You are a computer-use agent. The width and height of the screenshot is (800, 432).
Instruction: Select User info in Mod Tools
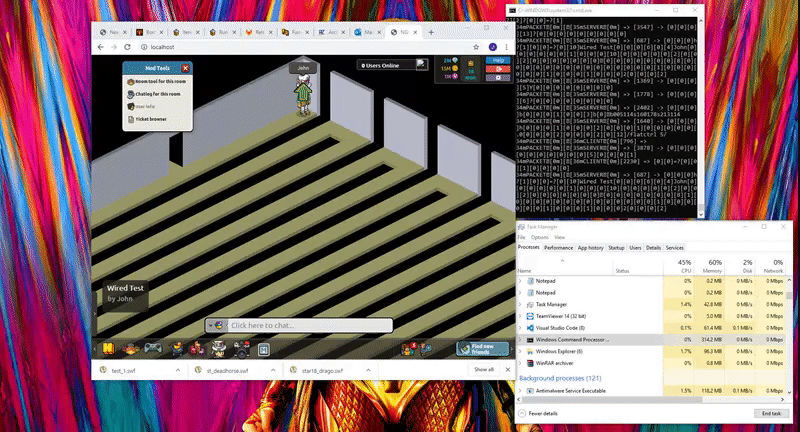coord(141,107)
